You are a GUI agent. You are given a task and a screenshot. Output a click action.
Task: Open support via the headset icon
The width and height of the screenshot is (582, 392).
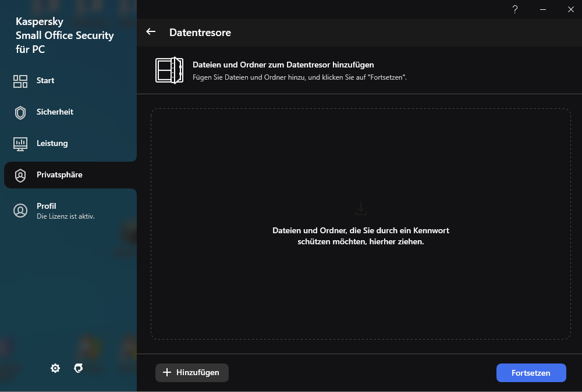click(79, 368)
